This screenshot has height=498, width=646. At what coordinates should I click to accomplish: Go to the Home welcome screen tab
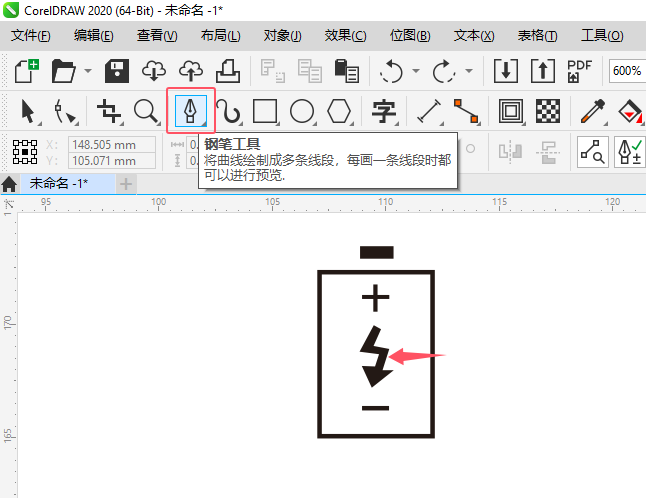tap(9, 184)
